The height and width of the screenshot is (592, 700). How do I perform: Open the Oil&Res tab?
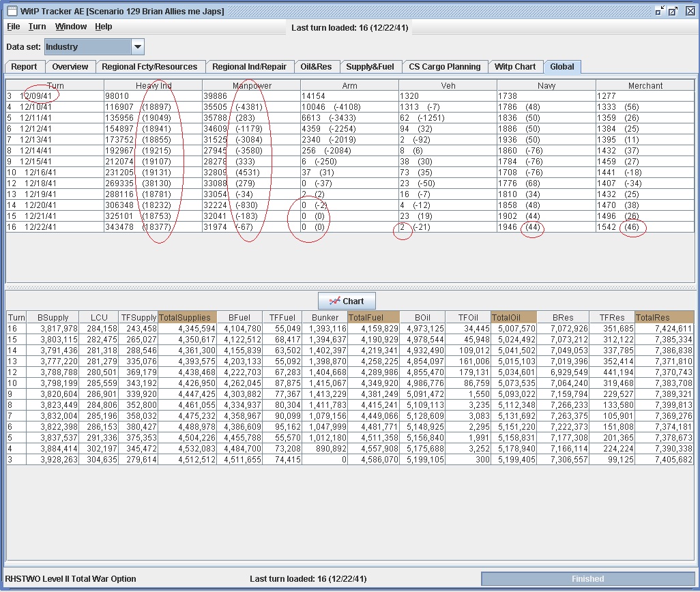point(317,67)
